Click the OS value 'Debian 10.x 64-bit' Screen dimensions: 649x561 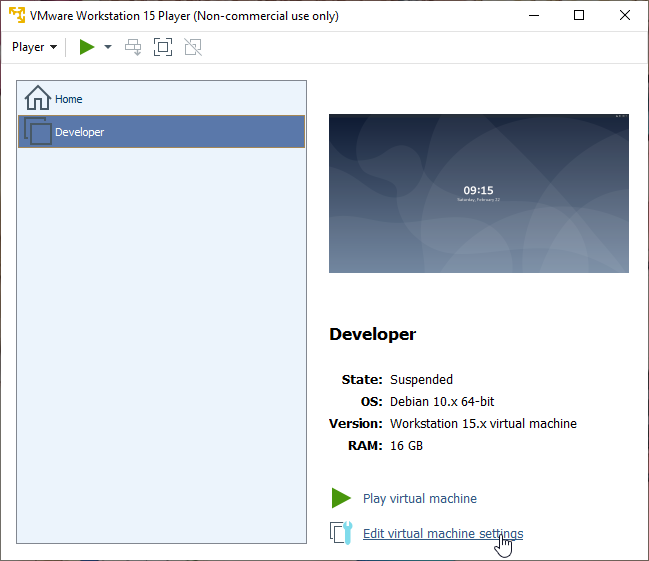click(442, 401)
